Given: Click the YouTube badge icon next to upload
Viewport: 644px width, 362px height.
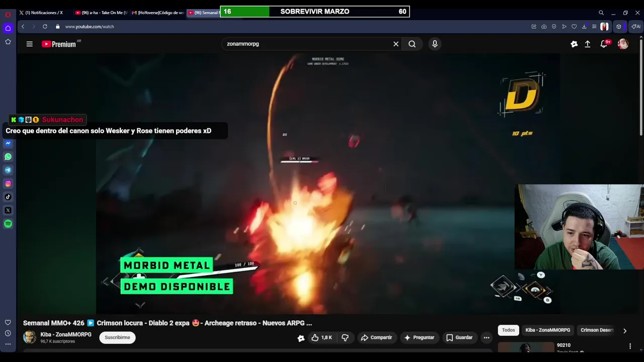Looking at the screenshot, I should click(574, 44).
